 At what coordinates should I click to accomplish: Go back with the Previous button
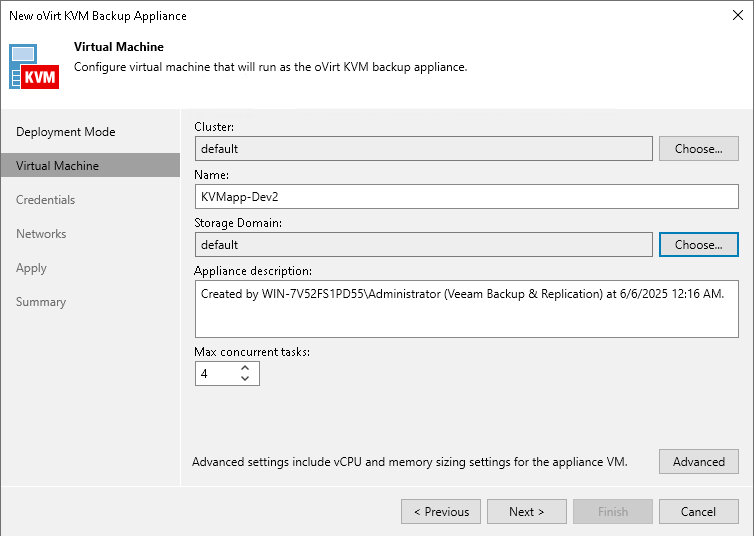click(441, 512)
